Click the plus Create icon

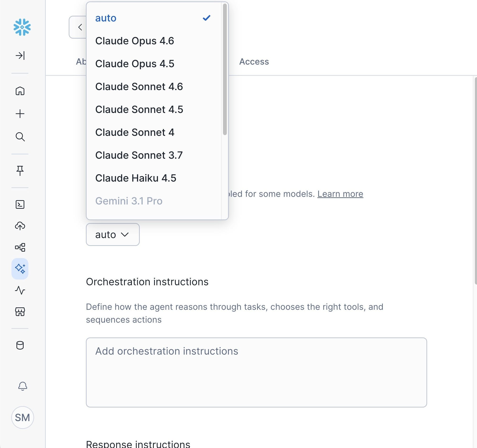tap(20, 114)
